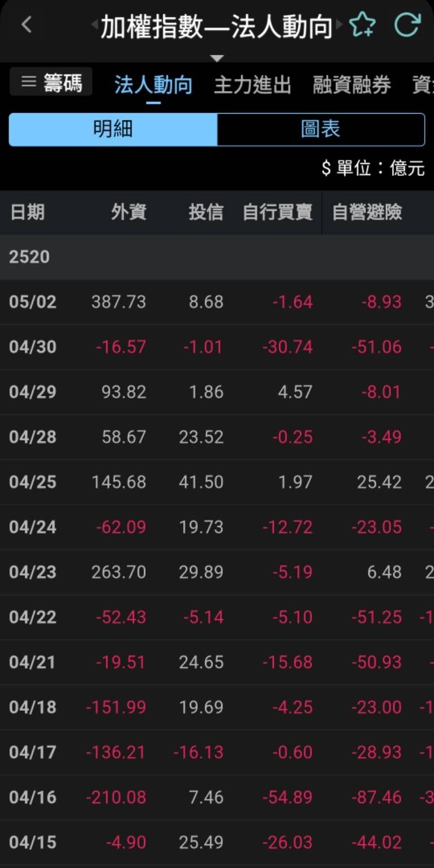Image resolution: width=434 pixels, height=868 pixels.
Task: Expand the title dropdown triangle below header
Action: tap(217, 58)
